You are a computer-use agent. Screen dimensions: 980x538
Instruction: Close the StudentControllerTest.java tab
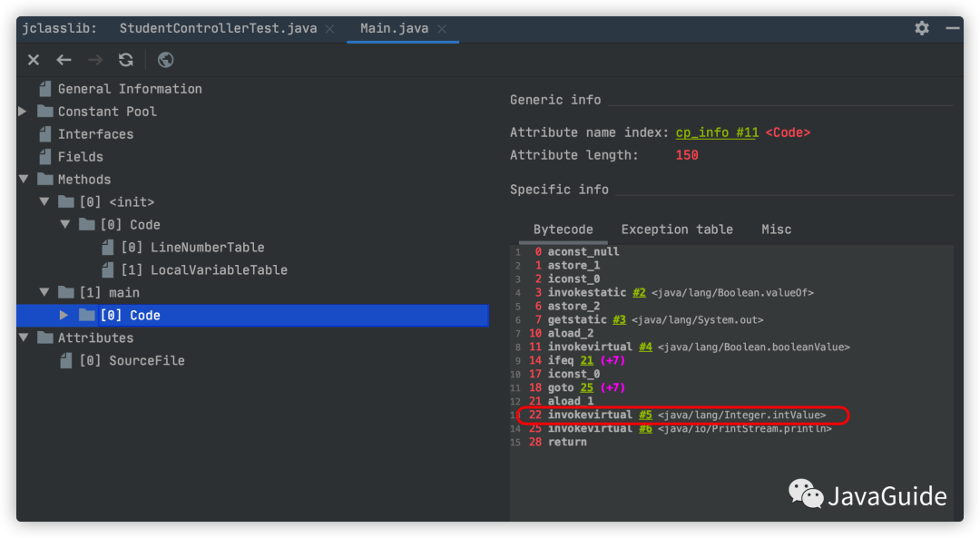(x=329, y=29)
